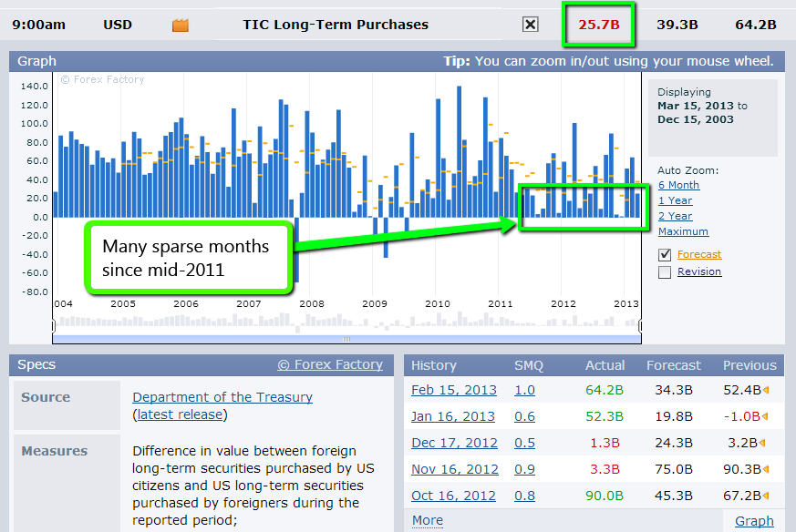Screen dimensions: 796x532
Task: Enable the Revision checkbox
Action: click(664, 271)
